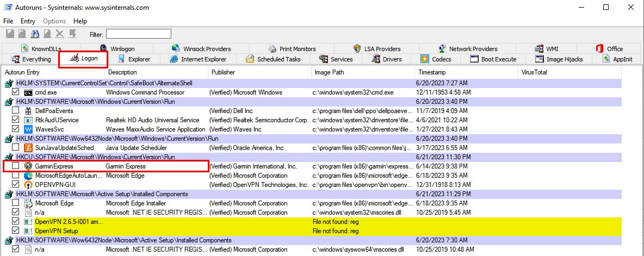Click the Jump to Entry arrow toolbar icon
This screenshot has height=256, width=644.
(x=73, y=34)
